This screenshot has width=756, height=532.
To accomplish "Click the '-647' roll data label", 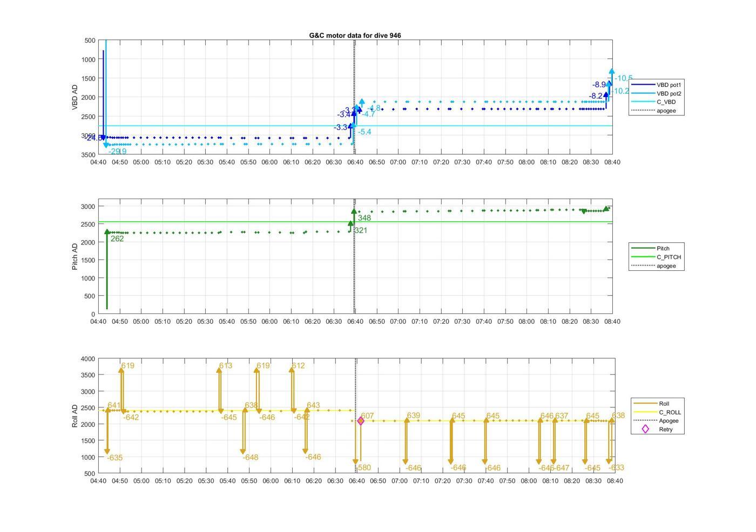I will point(562,468).
